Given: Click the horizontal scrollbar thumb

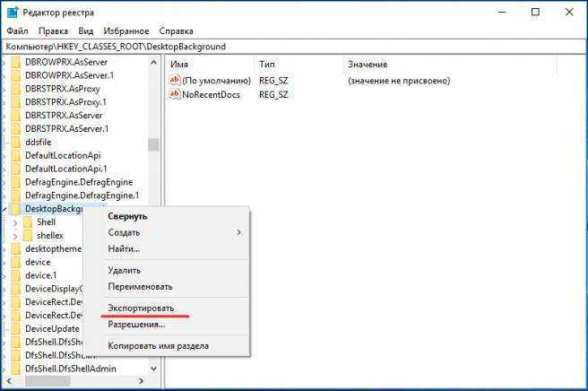Looking at the screenshot, I should (x=48, y=381).
